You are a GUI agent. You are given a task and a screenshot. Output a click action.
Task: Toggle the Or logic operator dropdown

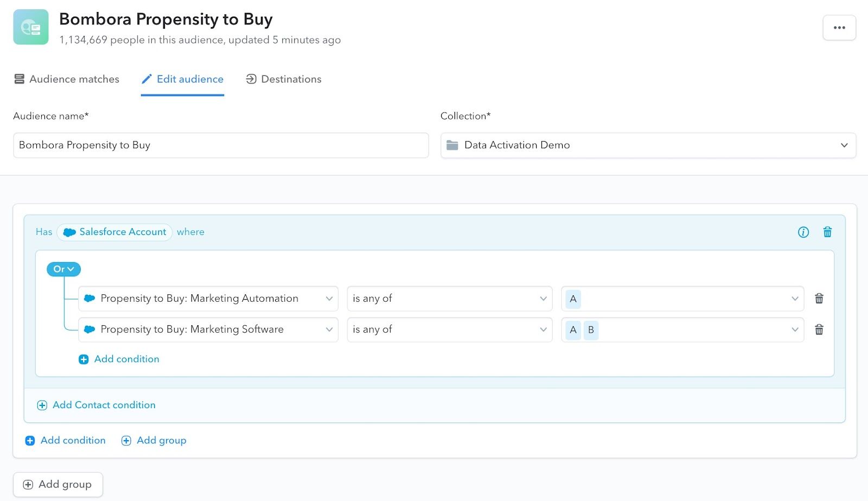[64, 269]
